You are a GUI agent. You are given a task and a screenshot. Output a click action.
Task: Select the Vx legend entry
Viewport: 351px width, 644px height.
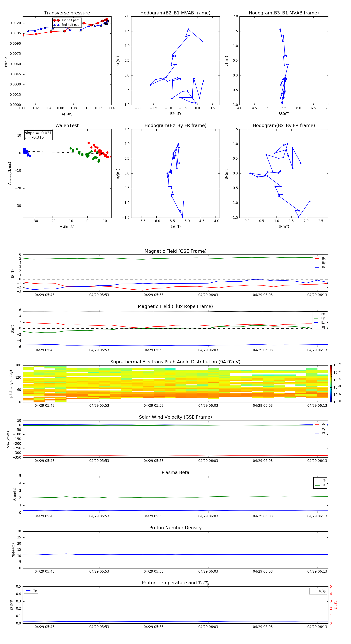pyautogui.click(x=320, y=424)
